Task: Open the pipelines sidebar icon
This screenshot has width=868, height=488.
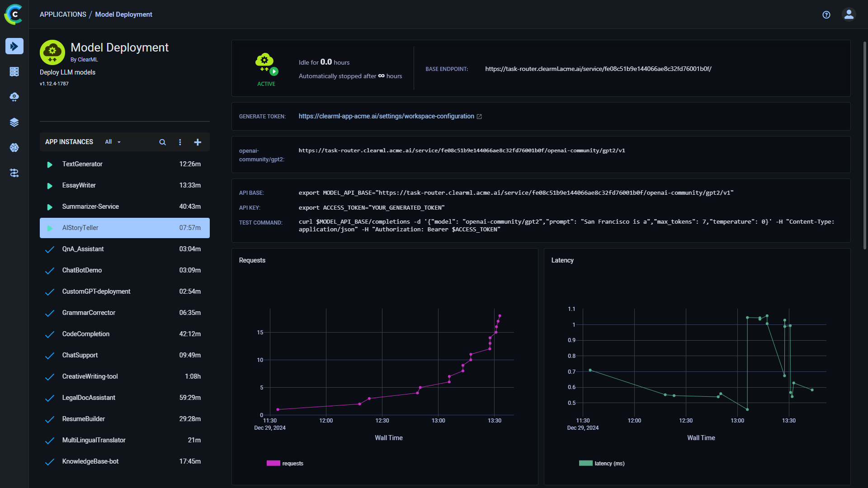Action: tap(14, 173)
